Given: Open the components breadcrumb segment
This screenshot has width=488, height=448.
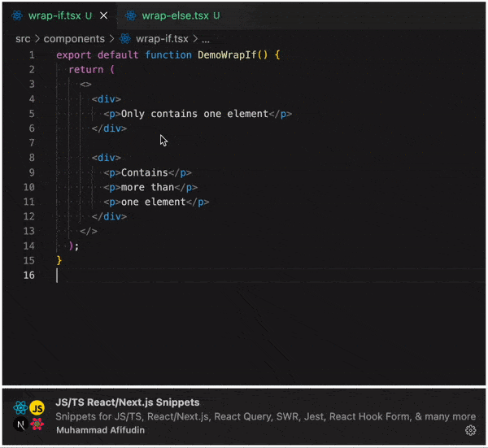Looking at the screenshot, I should 74,39.
